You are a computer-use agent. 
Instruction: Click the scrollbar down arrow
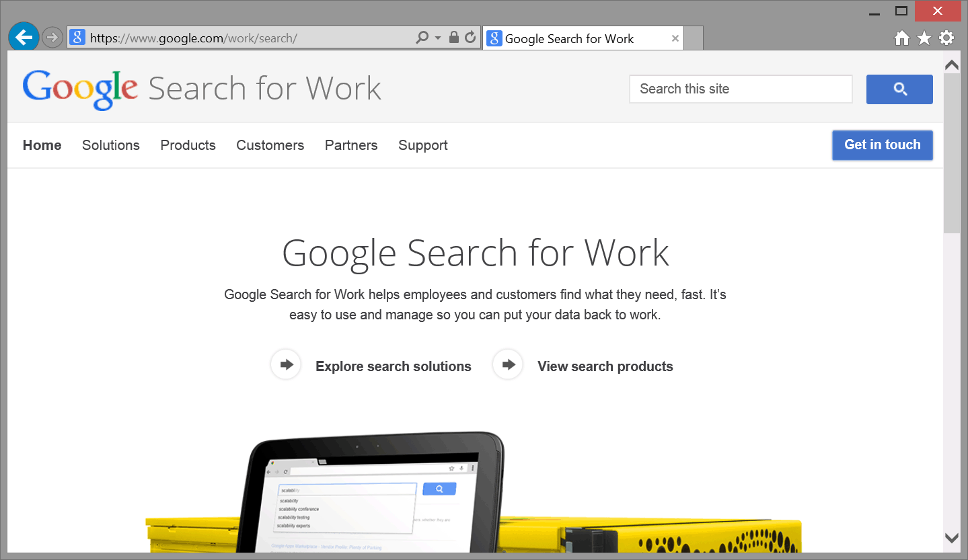tap(952, 538)
